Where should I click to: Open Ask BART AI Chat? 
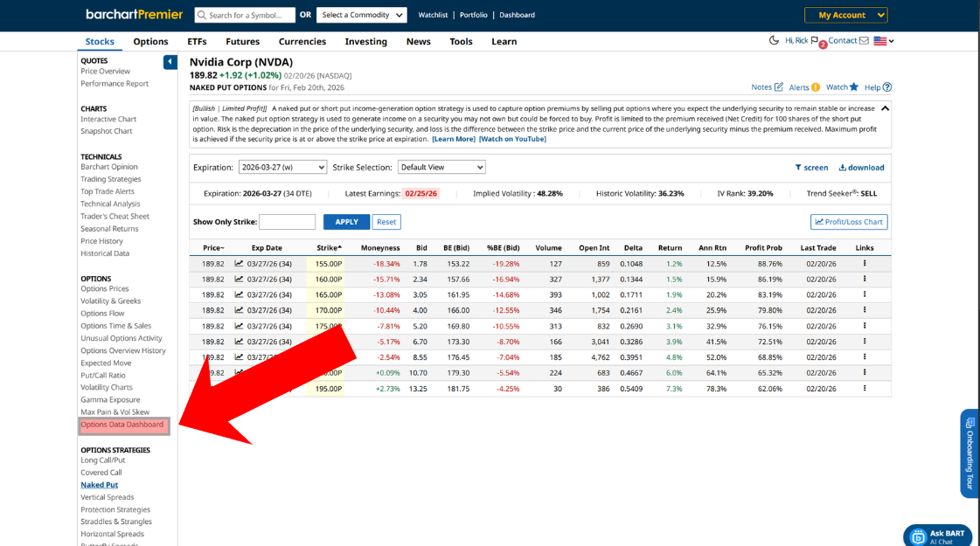point(937,536)
